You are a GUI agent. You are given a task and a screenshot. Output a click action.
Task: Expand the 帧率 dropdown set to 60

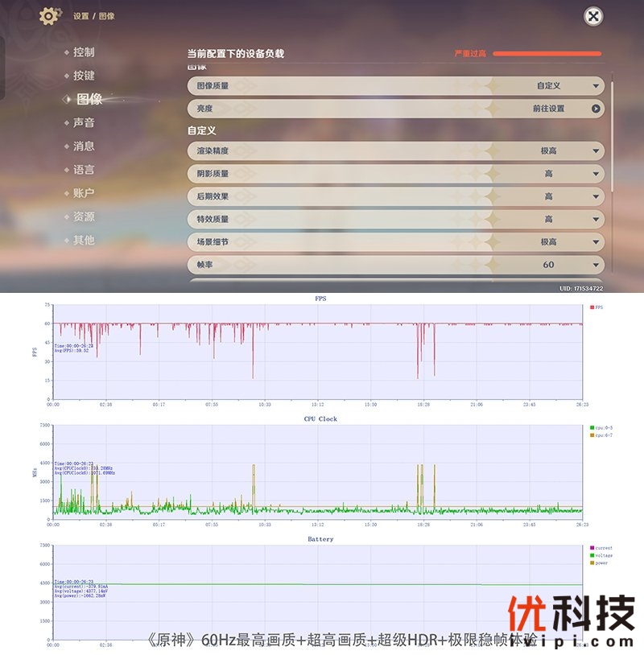point(596,265)
